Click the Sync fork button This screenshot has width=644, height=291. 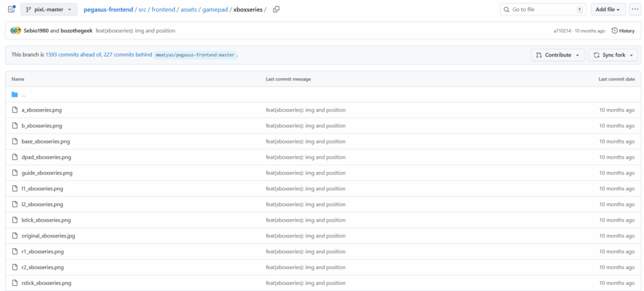(x=611, y=55)
